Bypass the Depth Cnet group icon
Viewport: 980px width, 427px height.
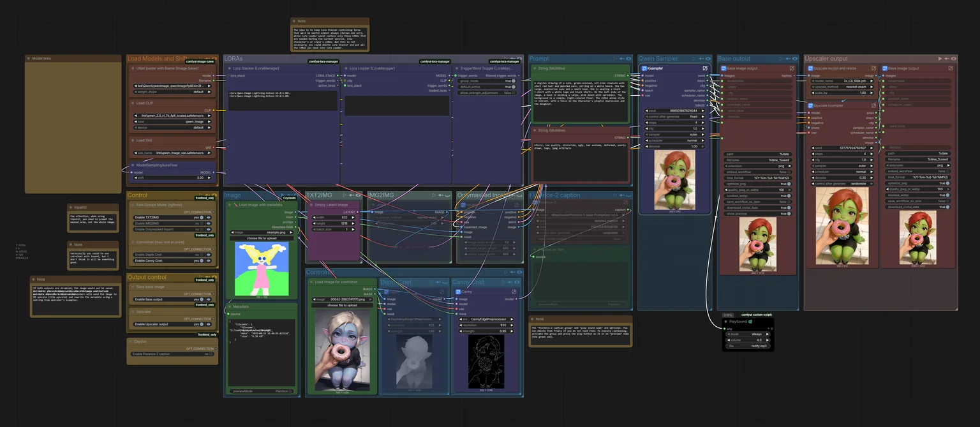coord(438,282)
